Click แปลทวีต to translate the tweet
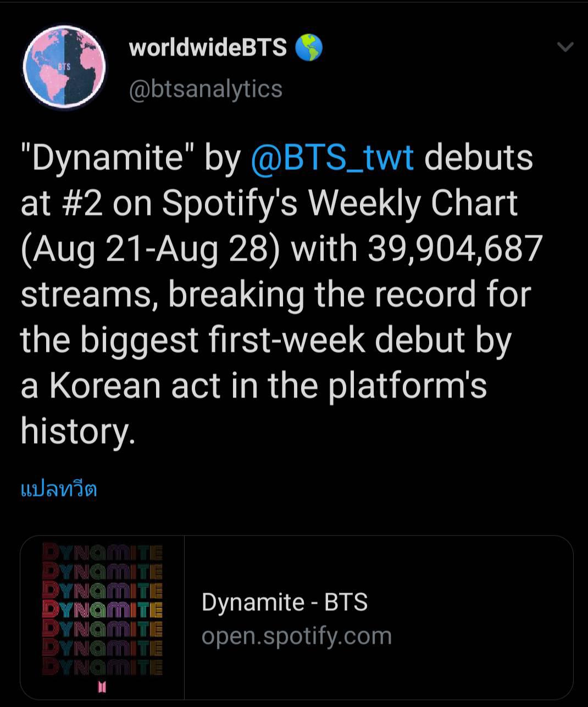Image resolution: width=588 pixels, height=707 pixels. [59, 488]
